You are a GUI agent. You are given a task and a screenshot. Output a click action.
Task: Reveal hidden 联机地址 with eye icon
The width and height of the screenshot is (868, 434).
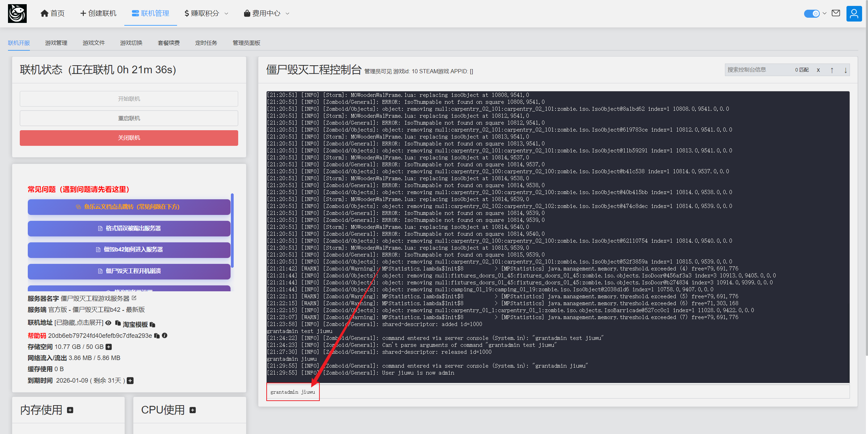tap(108, 323)
